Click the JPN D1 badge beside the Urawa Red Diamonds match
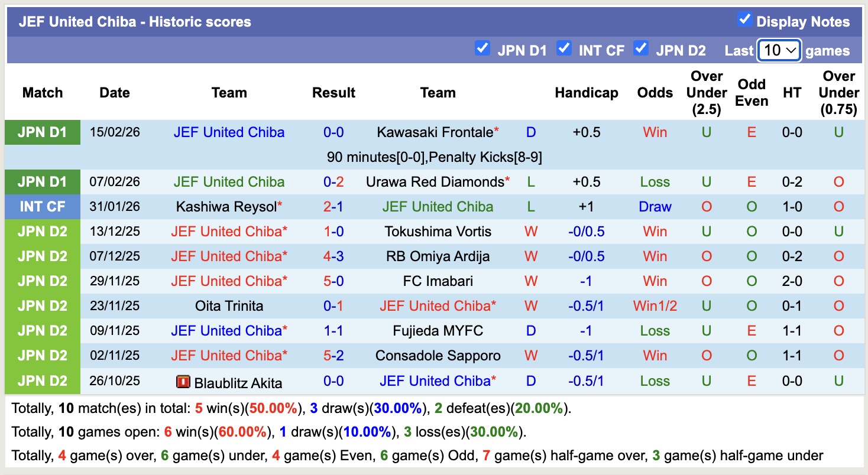 (x=42, y=181)
